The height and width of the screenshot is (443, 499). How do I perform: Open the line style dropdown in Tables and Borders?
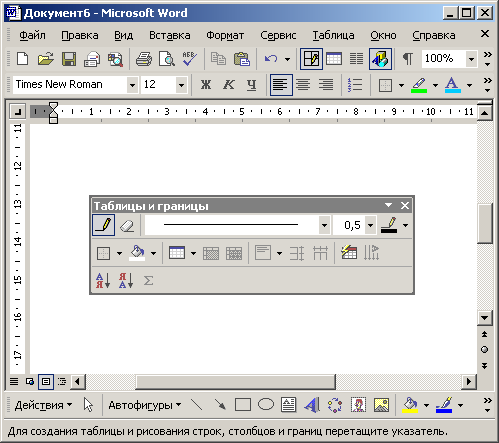coord(324,225)
